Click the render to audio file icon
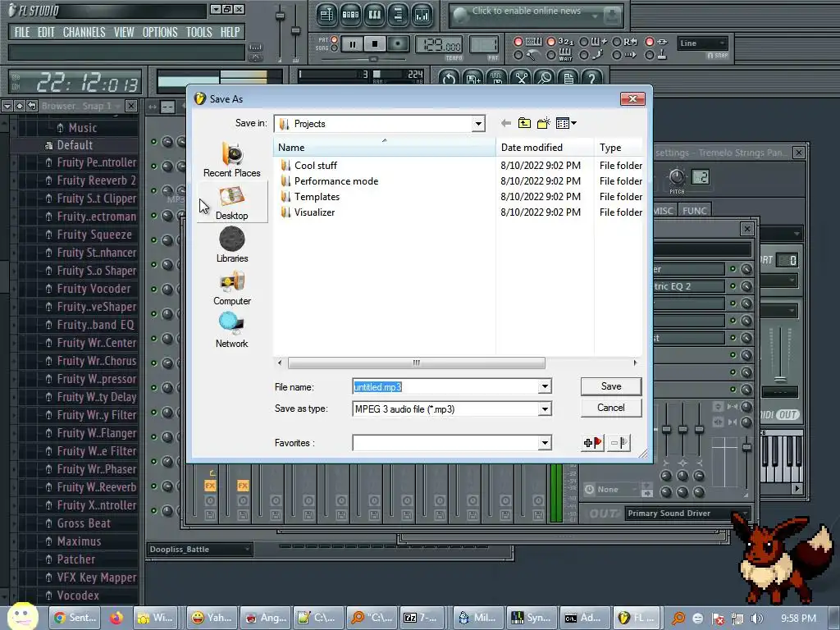 coord(497,79)
